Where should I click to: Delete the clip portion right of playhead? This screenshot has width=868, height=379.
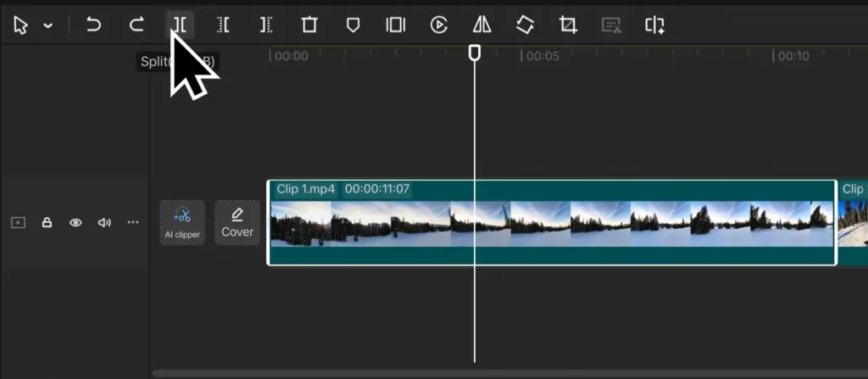[266, 25]
